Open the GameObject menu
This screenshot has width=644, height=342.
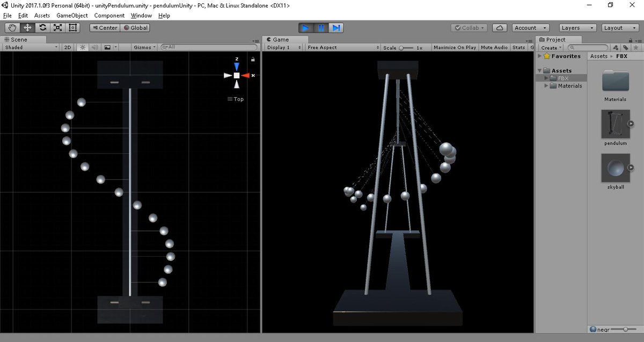(x=72, y=16)
